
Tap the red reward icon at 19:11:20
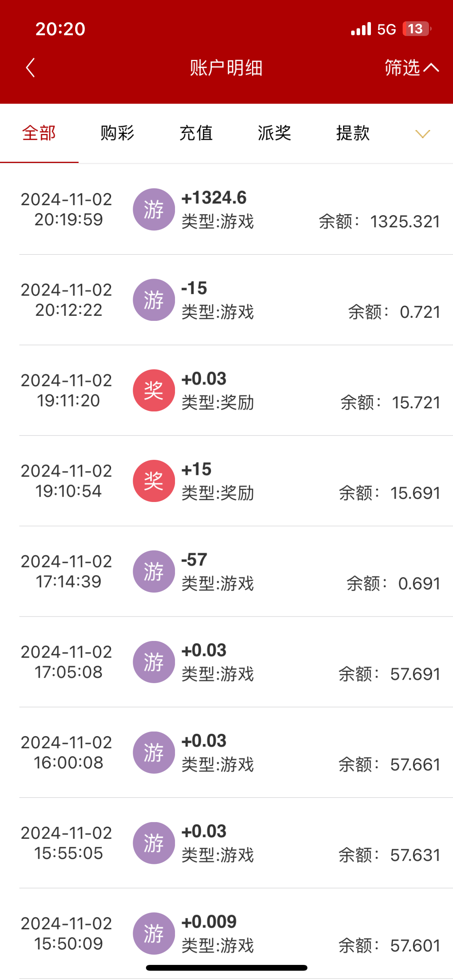pos(154,390)
